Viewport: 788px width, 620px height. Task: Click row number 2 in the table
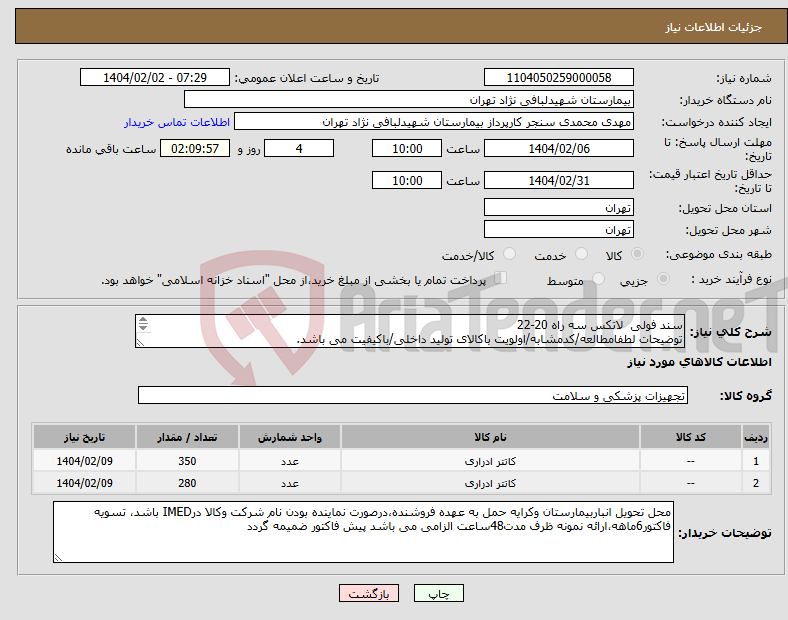(x=756, y=483)
